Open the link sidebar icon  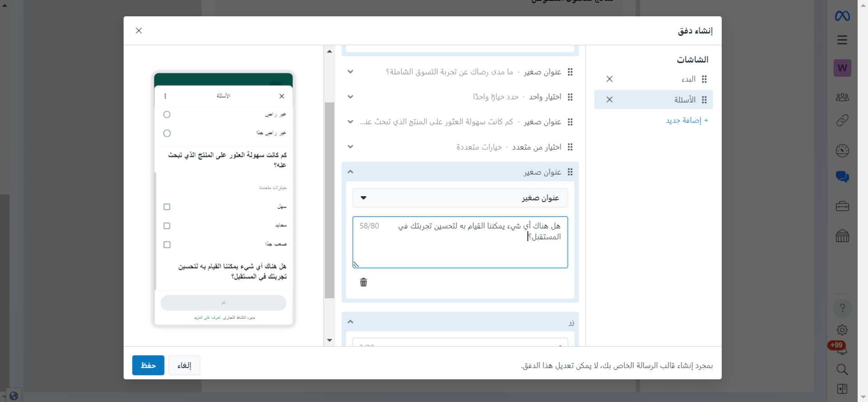[842, 120]
